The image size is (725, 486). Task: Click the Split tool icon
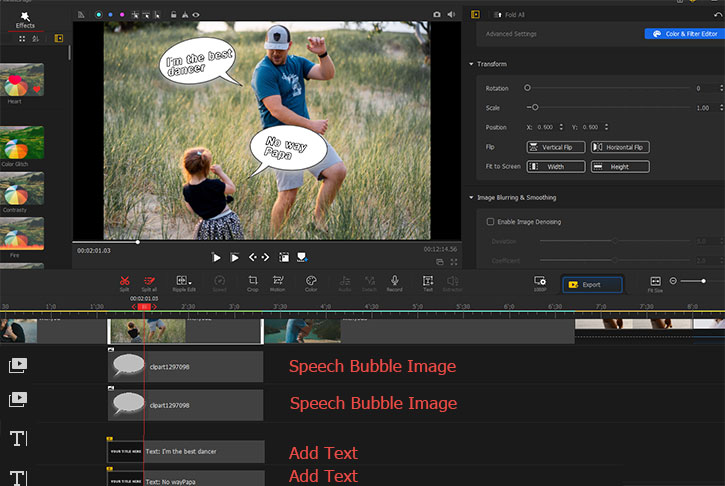click(124, 281)
